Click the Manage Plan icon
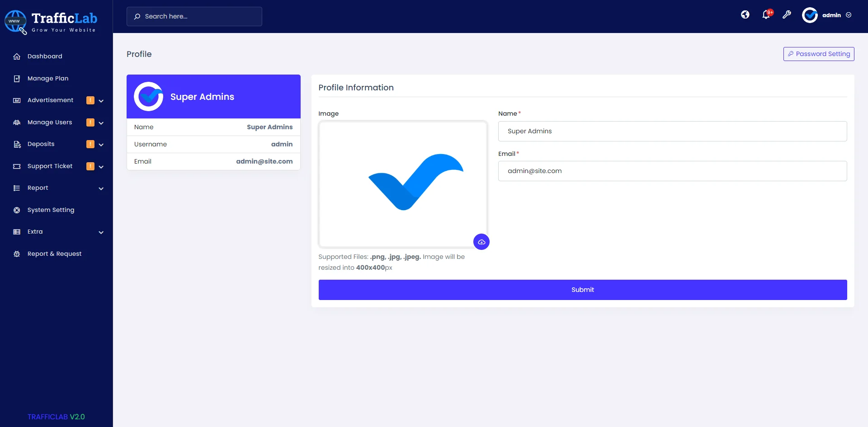 (17, 79)
